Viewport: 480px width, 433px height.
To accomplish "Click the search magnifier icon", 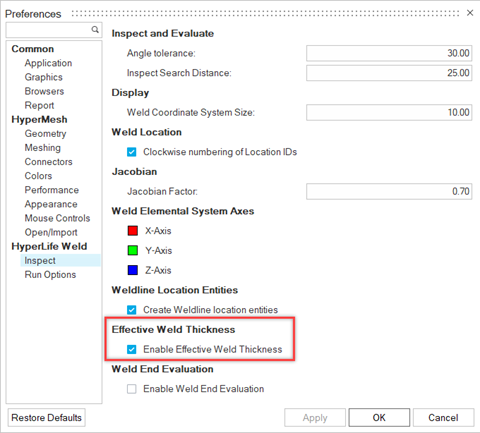I will point(95,30).
